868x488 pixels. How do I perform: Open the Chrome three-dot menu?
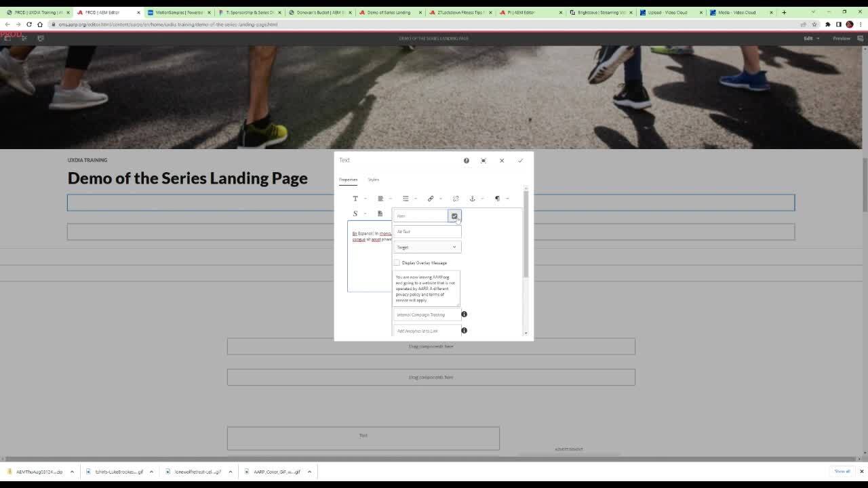tap(860, 24)
